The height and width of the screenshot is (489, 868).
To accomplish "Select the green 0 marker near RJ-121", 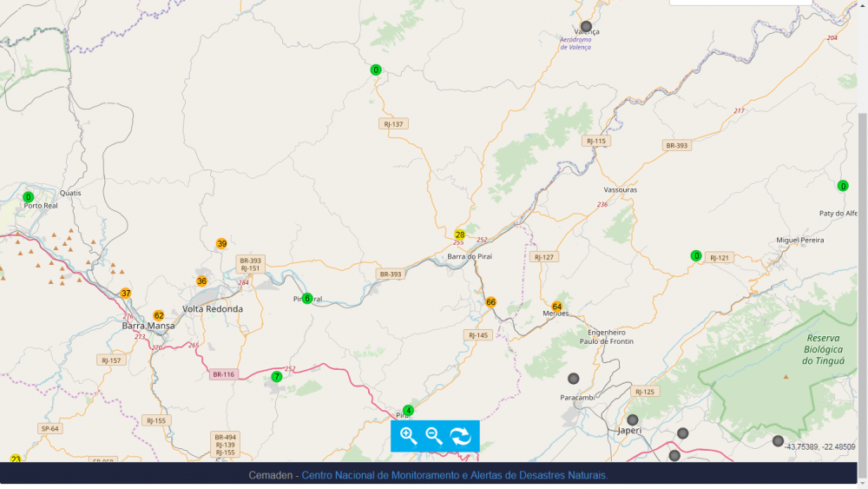I will (696, 255).
